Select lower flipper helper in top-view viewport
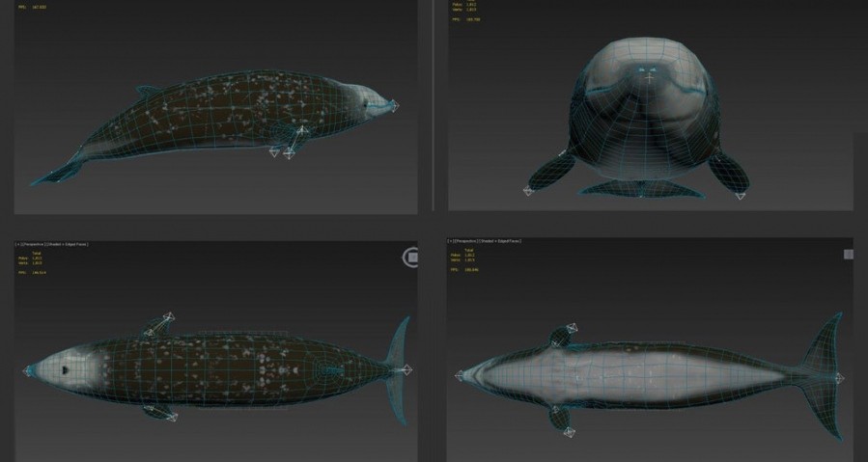This screenshot has height=462, width=868. [172, 418]
